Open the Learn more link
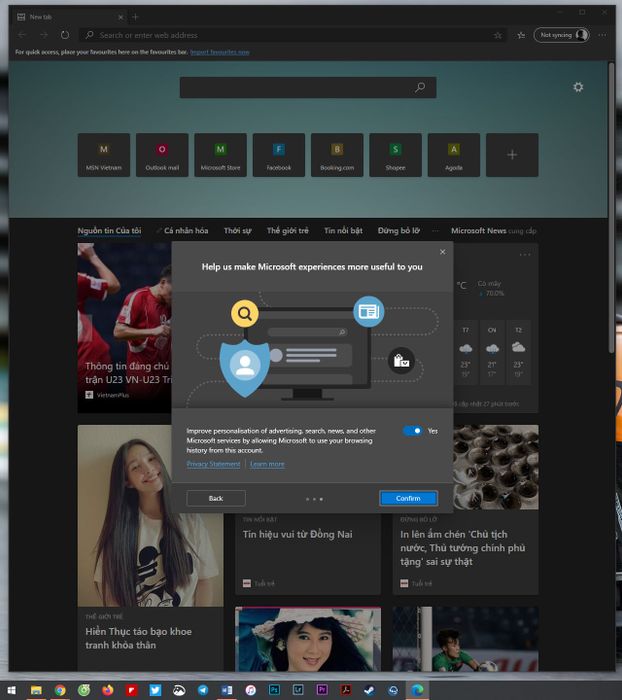 [267, 464]
